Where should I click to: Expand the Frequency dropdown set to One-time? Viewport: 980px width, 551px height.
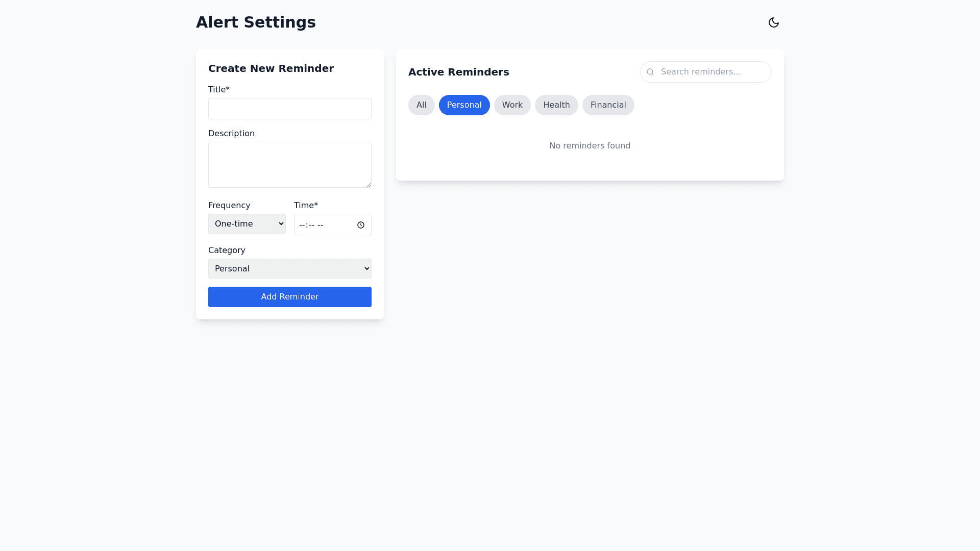247,223
